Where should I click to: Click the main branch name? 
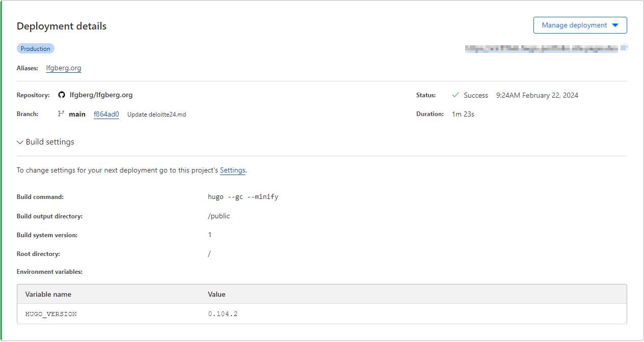tap(77, 113)
